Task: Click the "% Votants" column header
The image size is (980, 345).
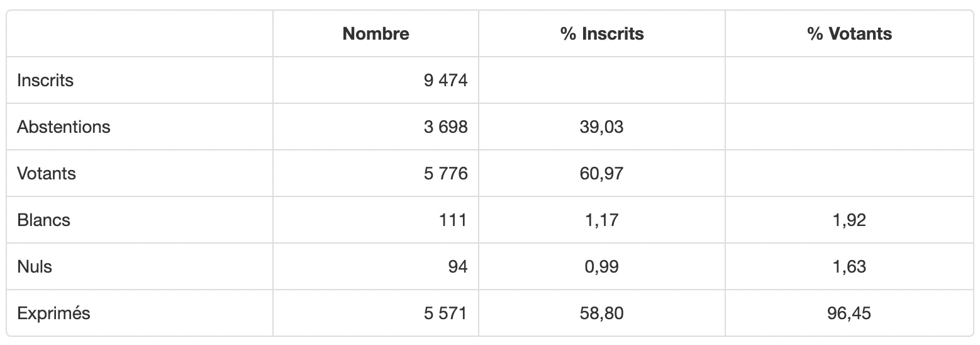Action: (x=849, y=33)
